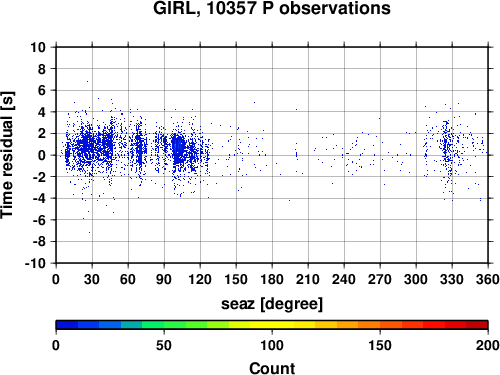Click the dark red end of colorbar
Screen dimensions: 500x375
477,325
